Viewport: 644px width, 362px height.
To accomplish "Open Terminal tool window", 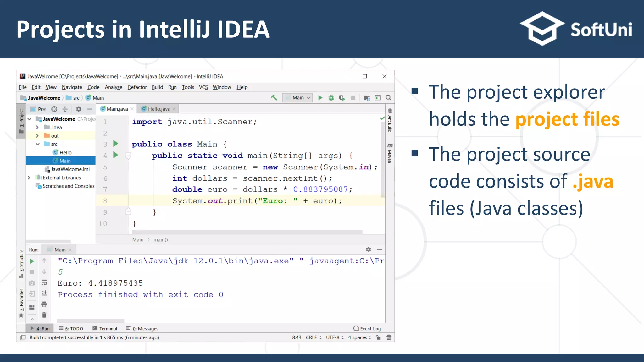I will [x=105, y=328].
